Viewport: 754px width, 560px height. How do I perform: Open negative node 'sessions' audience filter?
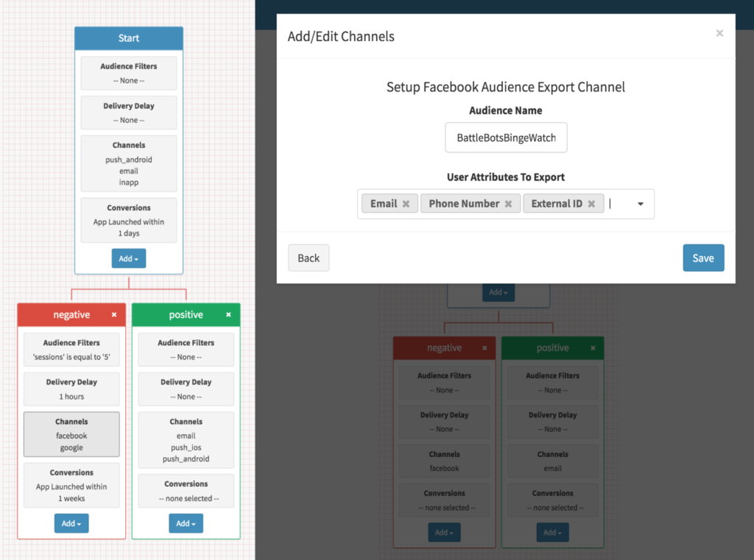71,350
